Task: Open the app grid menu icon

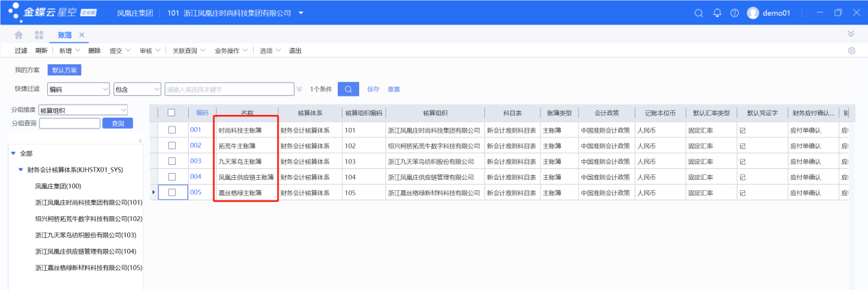Action: tap(39, 35)
